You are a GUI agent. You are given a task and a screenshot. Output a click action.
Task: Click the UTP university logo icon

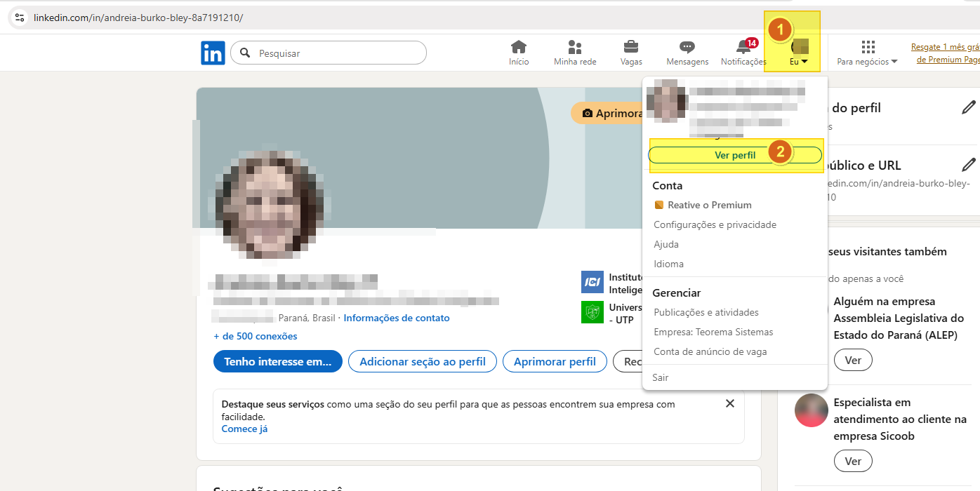[592, 312]
